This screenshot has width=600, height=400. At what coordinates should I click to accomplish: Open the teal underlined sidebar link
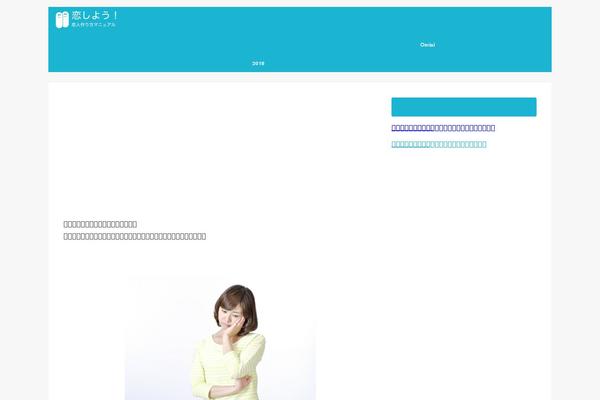pyautogui.click(x=439, y=144)
